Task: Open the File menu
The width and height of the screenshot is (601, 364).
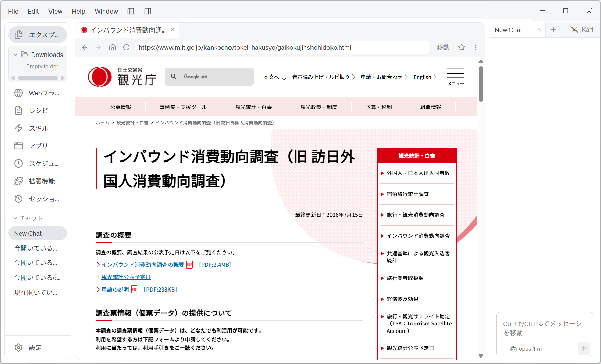Action: click(x=13, y=11)
